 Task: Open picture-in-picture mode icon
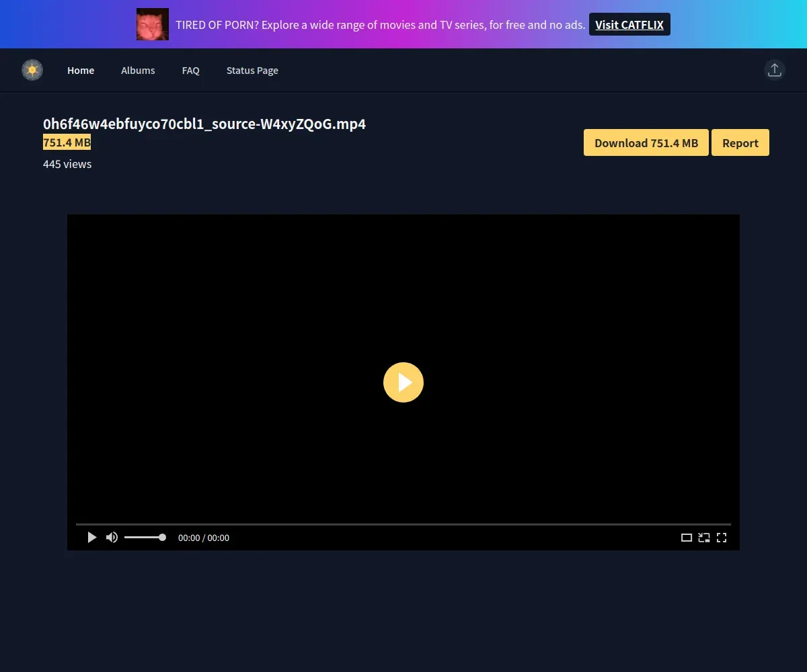[704, 538]
